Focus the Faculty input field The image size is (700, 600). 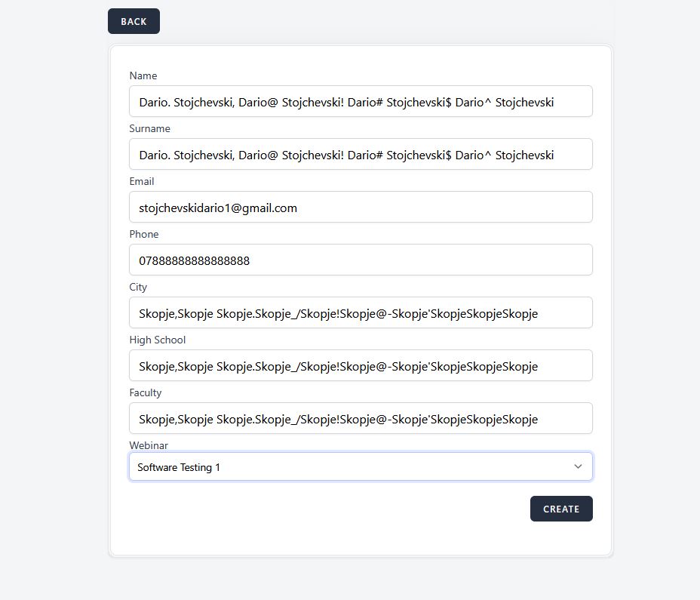pos(361,418)
